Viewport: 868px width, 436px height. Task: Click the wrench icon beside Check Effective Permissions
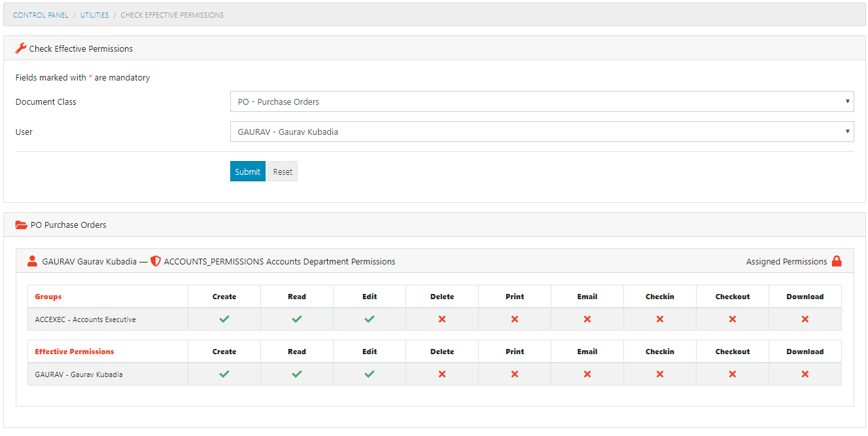(20, 48)
